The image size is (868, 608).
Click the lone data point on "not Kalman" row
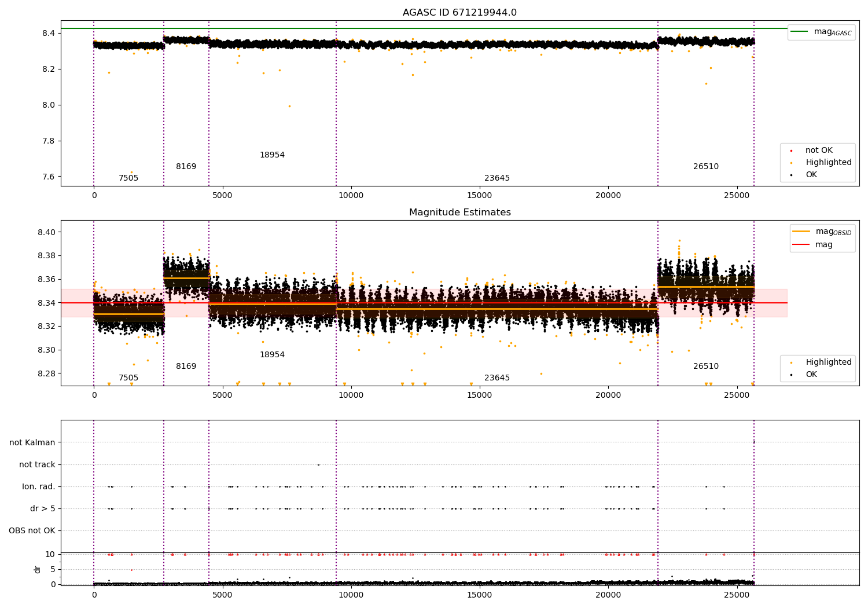[753, 442]
